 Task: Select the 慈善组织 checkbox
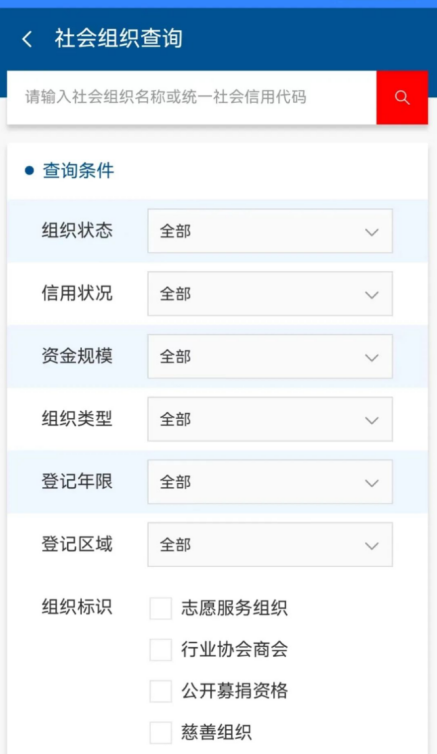(x=161, y=732)
